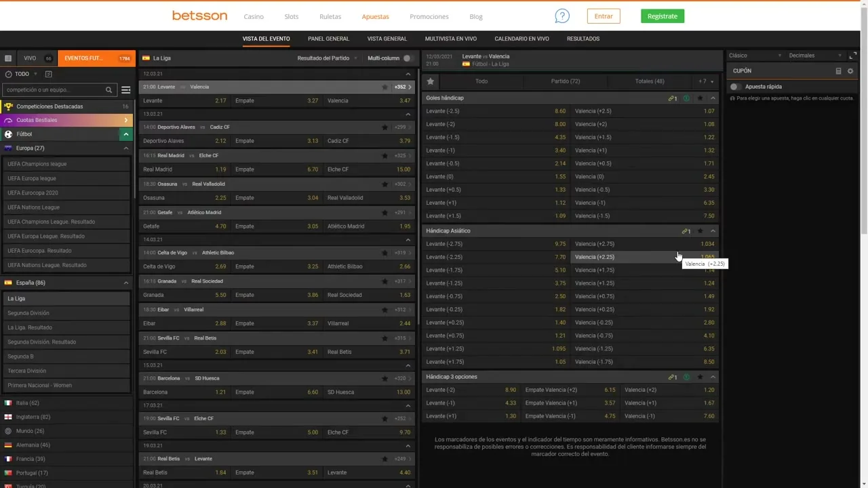
Task: Collapse the Hándicap Asiático market
Action: coord(713,231)
